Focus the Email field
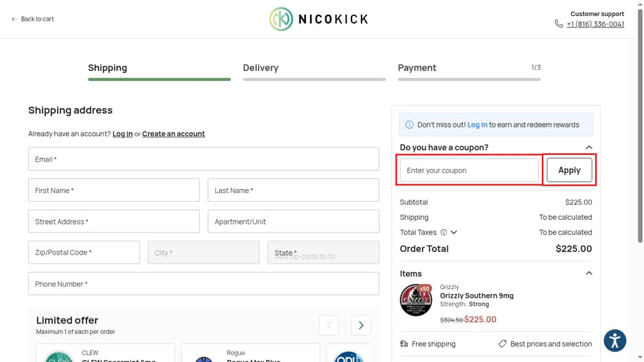The image size is (644, 362). coord(204,160)
